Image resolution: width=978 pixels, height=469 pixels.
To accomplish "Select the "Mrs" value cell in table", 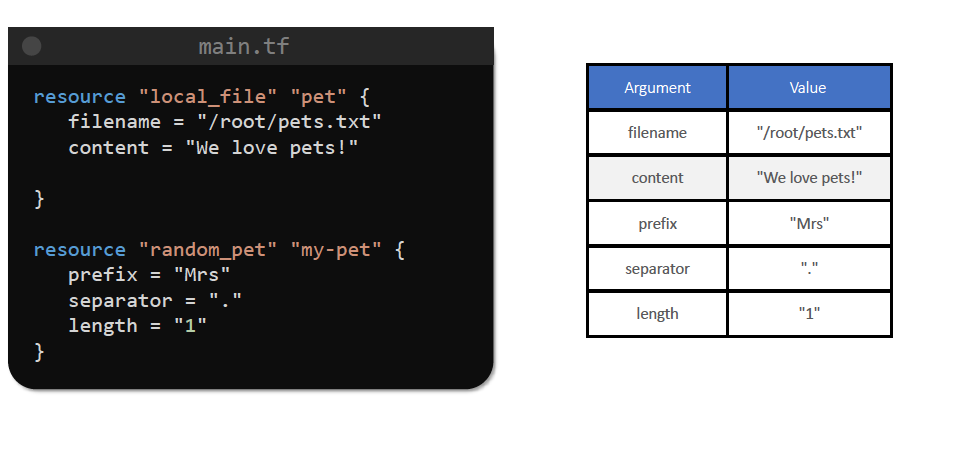I will (x=808, y=223).
